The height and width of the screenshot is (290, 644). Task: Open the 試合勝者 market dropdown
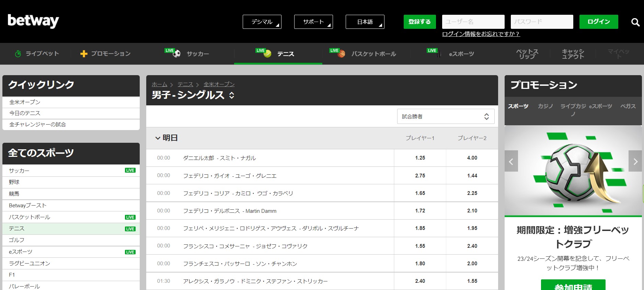pyautogui.click(x=446, y=116)
